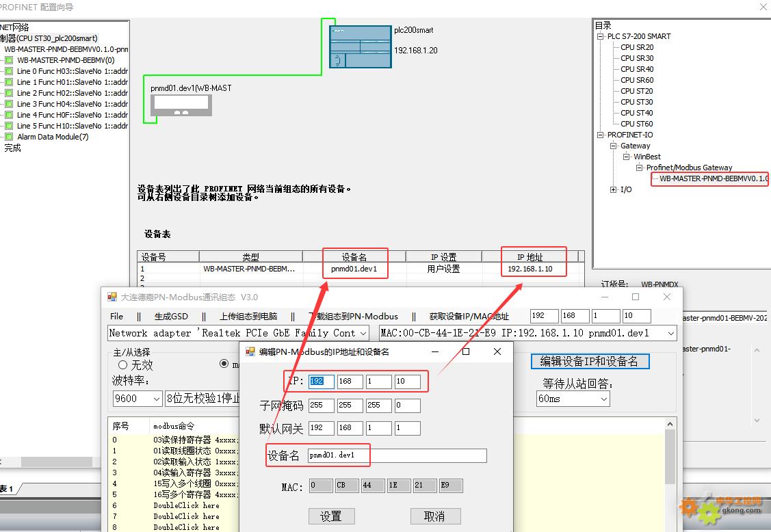Click the 设备名 input field with pnmd01.dev1
The height and width of the screenshot is (532, 771).
point(397,455)
